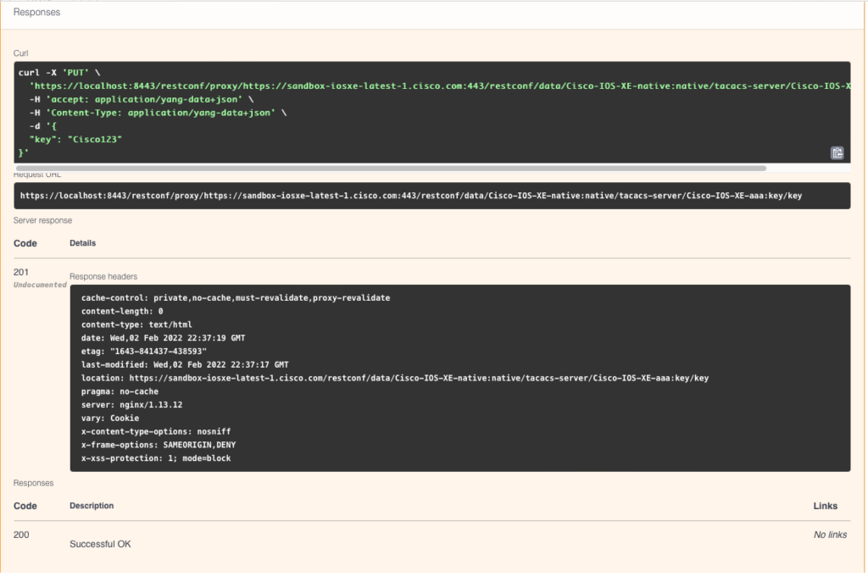Click the No links text
The width and height of the screenshot is (868, 588).
coord(830,535)
